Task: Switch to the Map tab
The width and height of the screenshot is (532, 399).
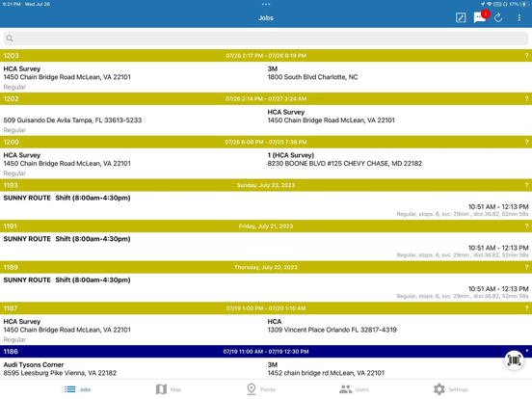Action: pos(169,389)
